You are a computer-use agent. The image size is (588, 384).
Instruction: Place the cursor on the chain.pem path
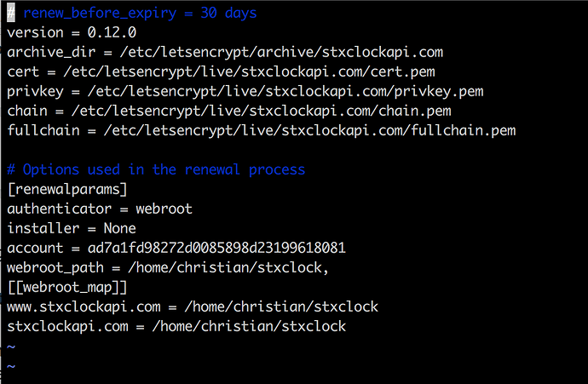coord(262,112)
